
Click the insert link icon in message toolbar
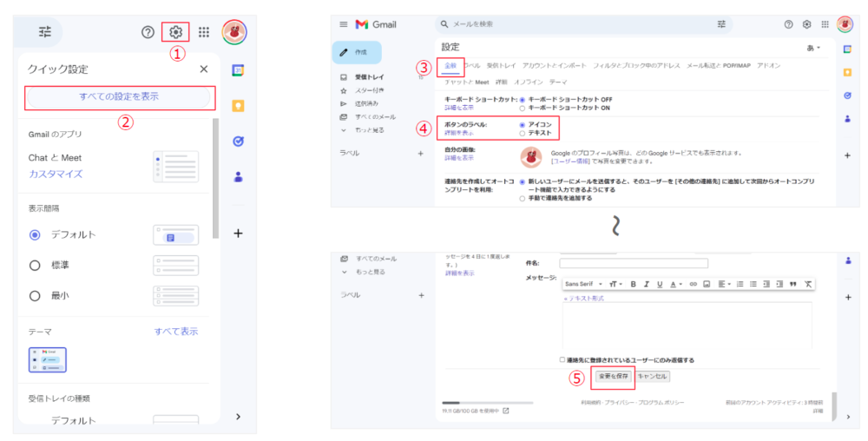click(693, 284)
